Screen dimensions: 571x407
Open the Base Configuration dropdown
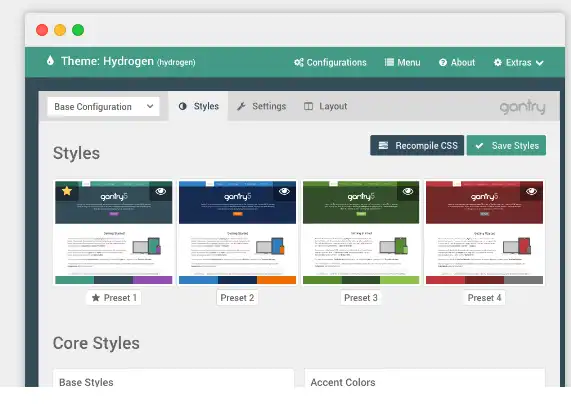103,107
